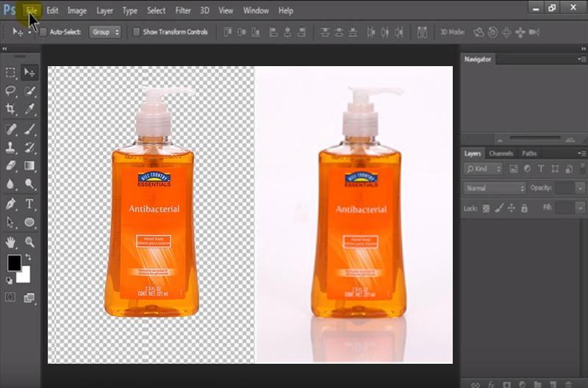588x388 pixels.
Task: Toggle Lock all padlock icon
Action: (x=524, y=208)
